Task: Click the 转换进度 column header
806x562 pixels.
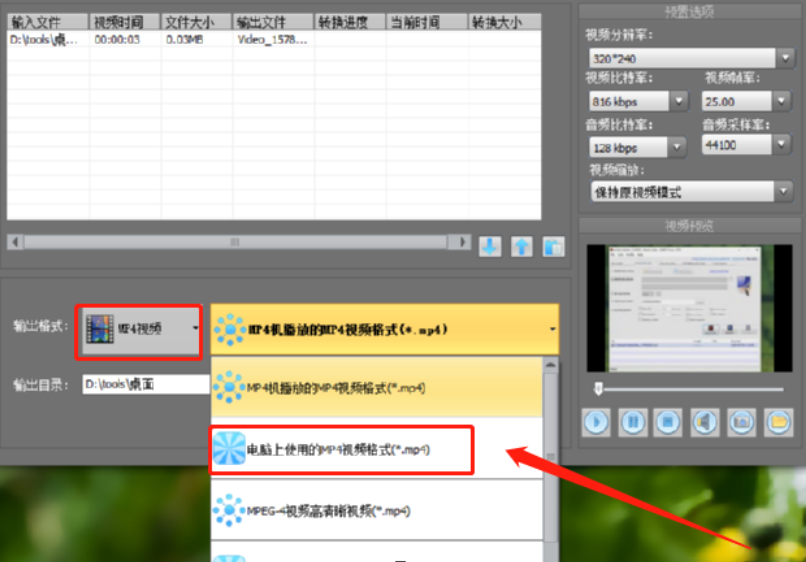Action: tap(350, 22)
